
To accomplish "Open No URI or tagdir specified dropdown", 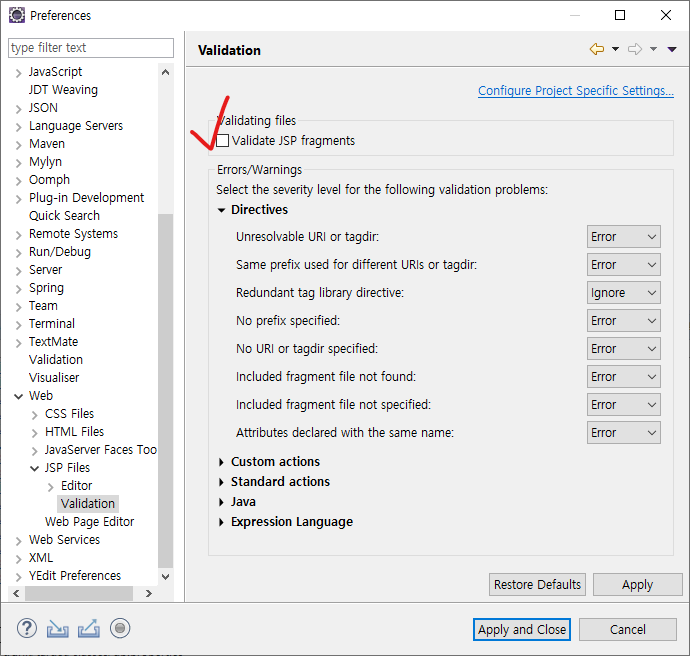I will 624,349.
